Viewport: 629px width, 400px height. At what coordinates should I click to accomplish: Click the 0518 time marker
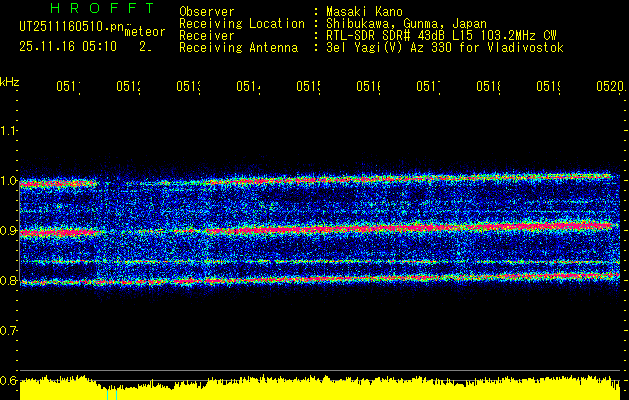click(488, 87)
